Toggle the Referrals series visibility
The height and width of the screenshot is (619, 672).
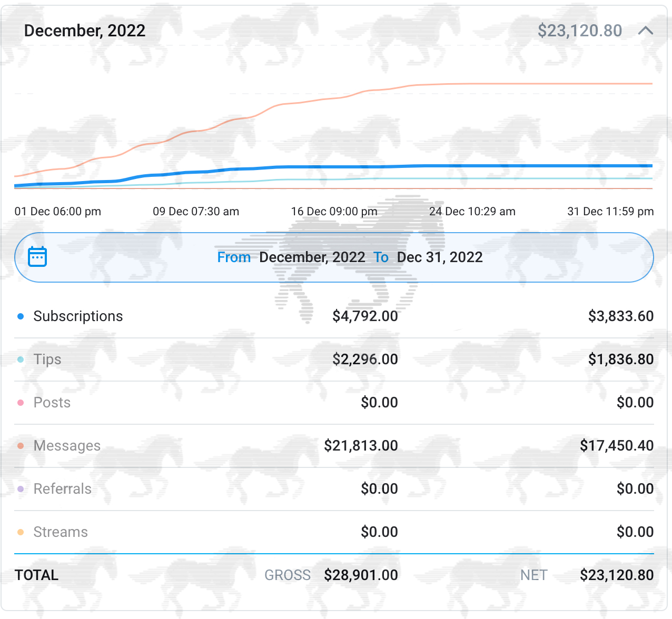tap(62, 489)
